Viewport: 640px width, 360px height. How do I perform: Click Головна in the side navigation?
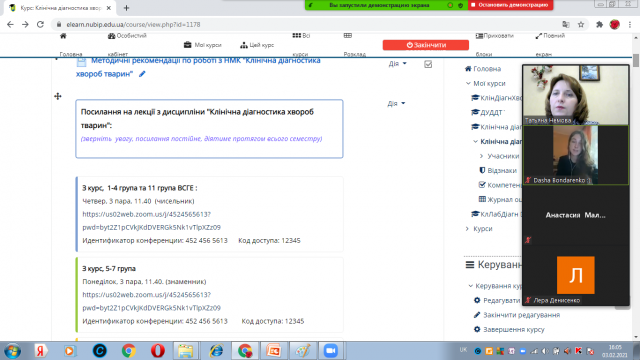pyautogui.click(x=483, y=69)
